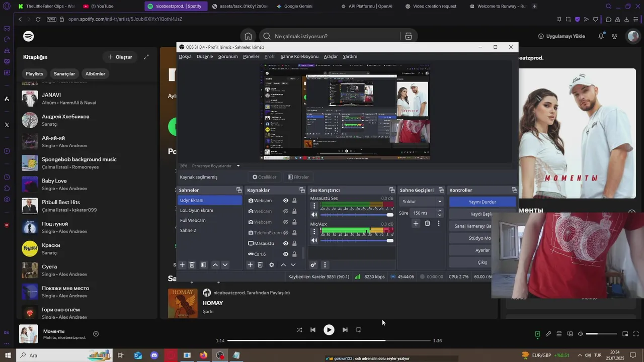
Task: Open Sahne Geçişleri three-dot menu
Action: pyautogui.click(x=438, y=223)
